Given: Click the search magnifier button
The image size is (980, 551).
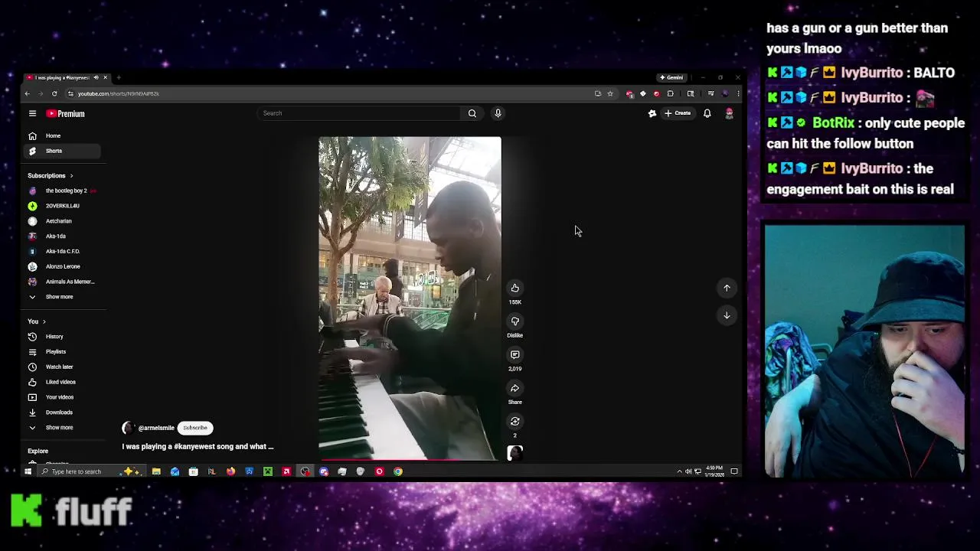Looking at the screenshot, I should [472, 113].
